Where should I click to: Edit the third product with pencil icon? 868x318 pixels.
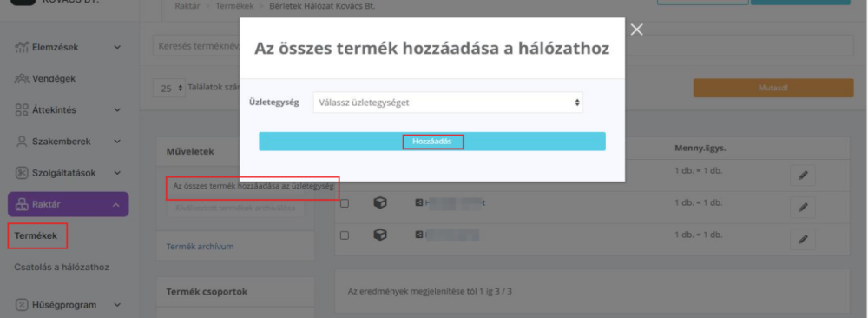click(x=803, y=239)
